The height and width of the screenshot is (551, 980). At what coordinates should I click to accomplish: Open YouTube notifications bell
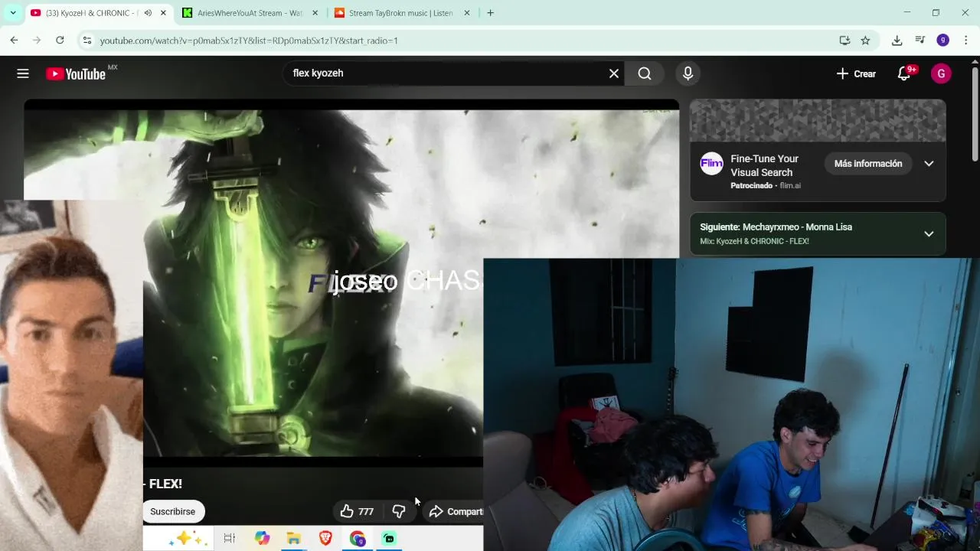pos(904,73)
